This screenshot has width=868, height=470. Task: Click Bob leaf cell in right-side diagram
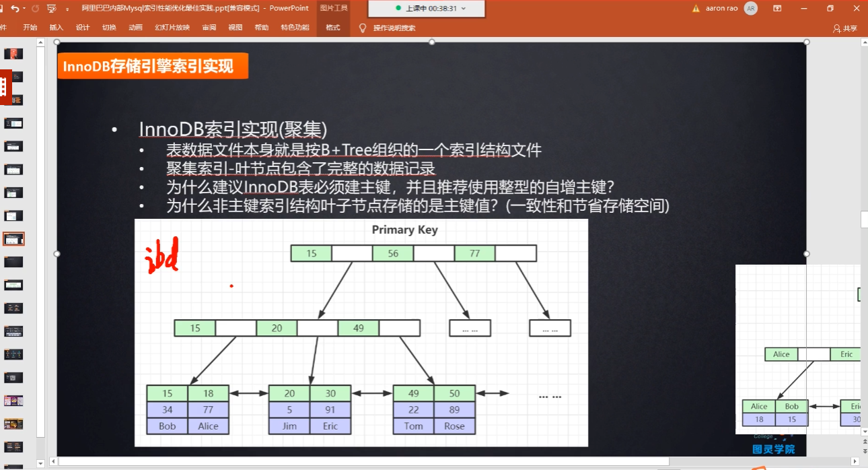[x=792, y=407]
